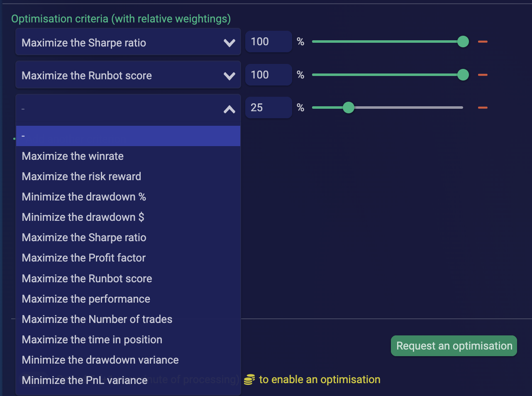Choose Maximize the Profit factor

coord(83,258)
